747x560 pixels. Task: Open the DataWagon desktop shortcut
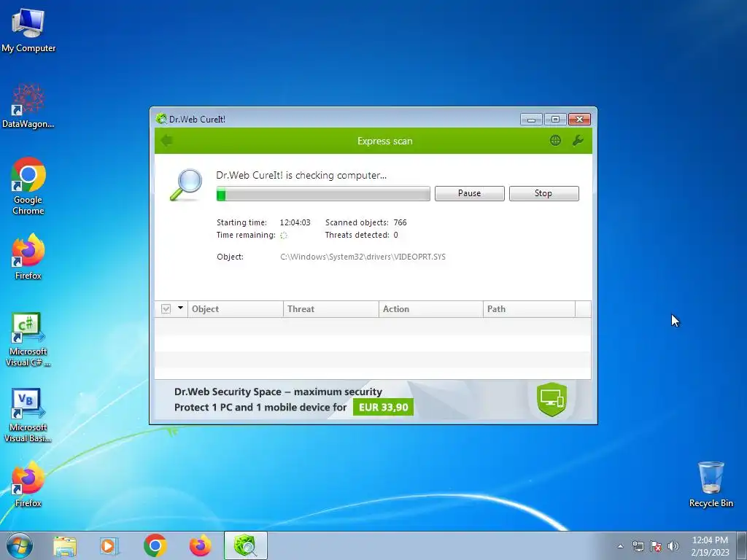pyautogui.click(x=28, y=106)
